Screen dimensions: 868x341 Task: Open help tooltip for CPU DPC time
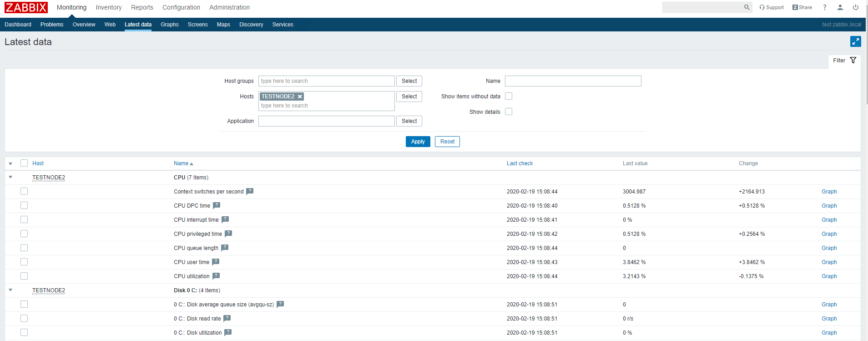(217, 205)
